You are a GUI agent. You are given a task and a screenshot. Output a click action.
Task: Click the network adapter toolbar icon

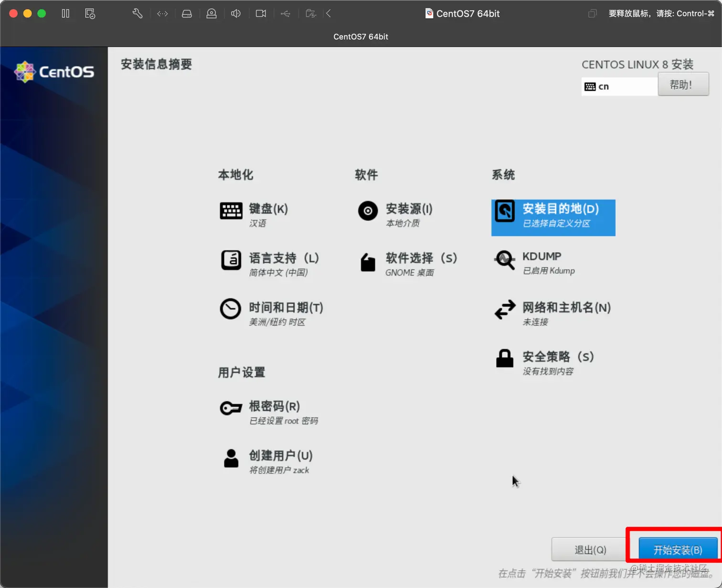[x=162, y=14]
